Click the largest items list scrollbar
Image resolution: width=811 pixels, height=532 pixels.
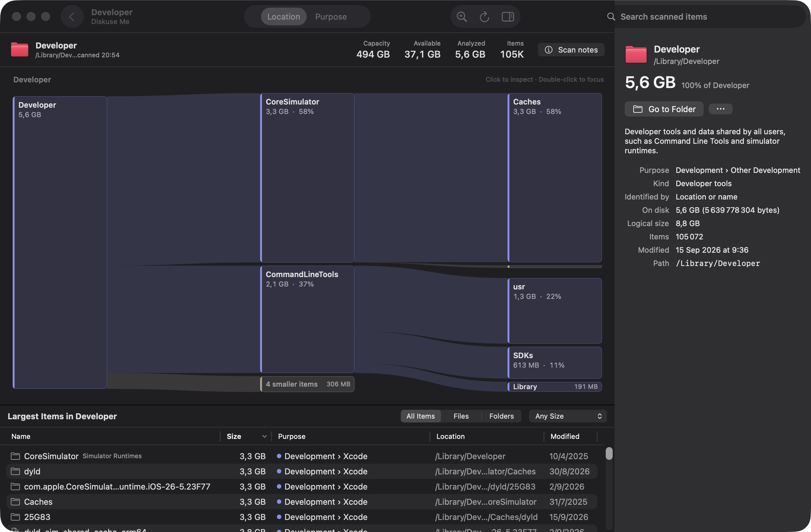coord(609,453)
